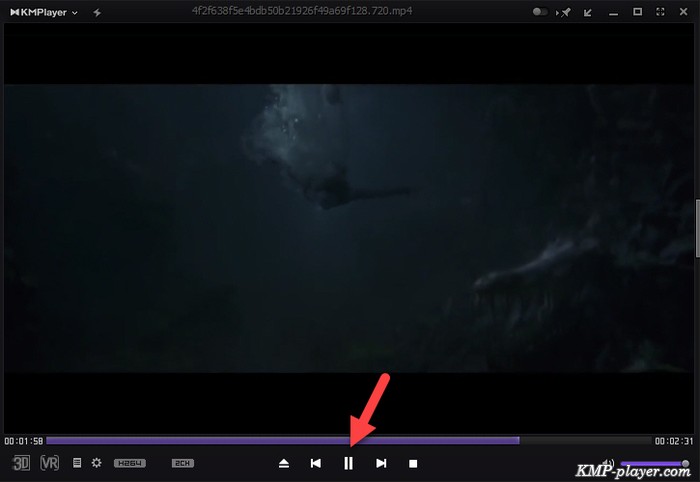Click the compact mode arrow icon

click(588, 12)
